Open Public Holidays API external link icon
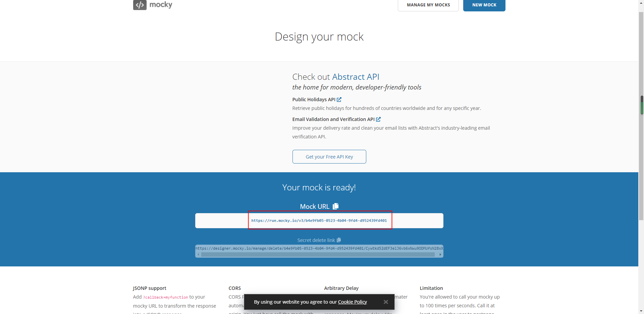 coord(339,100)
